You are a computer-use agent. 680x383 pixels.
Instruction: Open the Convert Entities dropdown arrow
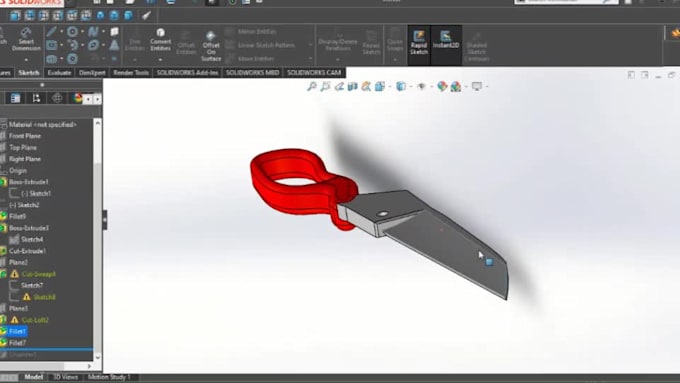click(160, 59)
